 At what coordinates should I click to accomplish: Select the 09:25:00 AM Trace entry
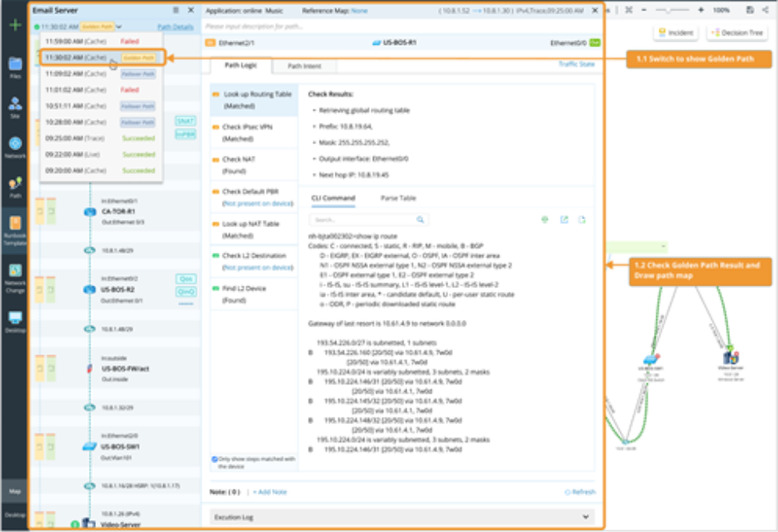(101, 138)
